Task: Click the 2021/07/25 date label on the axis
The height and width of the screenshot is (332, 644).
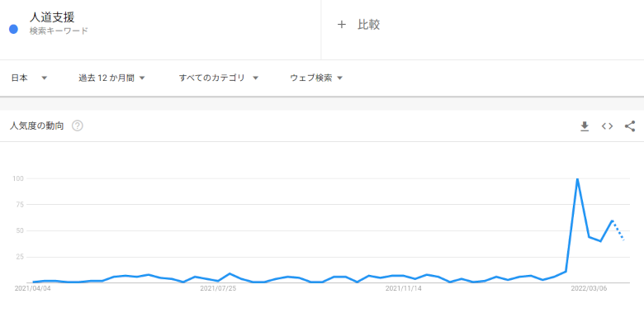Action: [x=218, y=288]
